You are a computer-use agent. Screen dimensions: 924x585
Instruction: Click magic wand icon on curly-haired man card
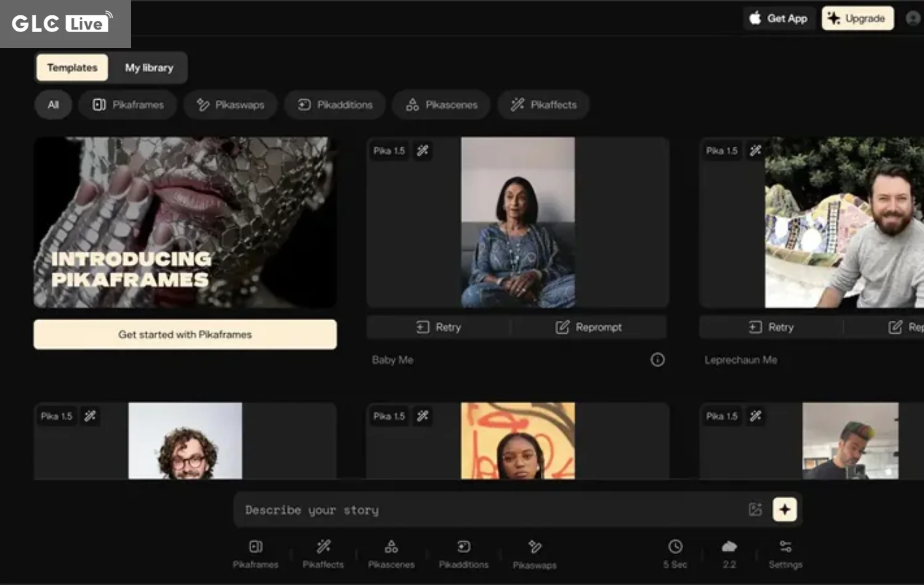[90, 416]
